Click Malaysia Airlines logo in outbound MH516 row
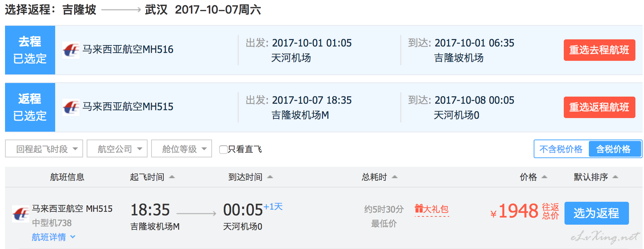 pos(71,50)
